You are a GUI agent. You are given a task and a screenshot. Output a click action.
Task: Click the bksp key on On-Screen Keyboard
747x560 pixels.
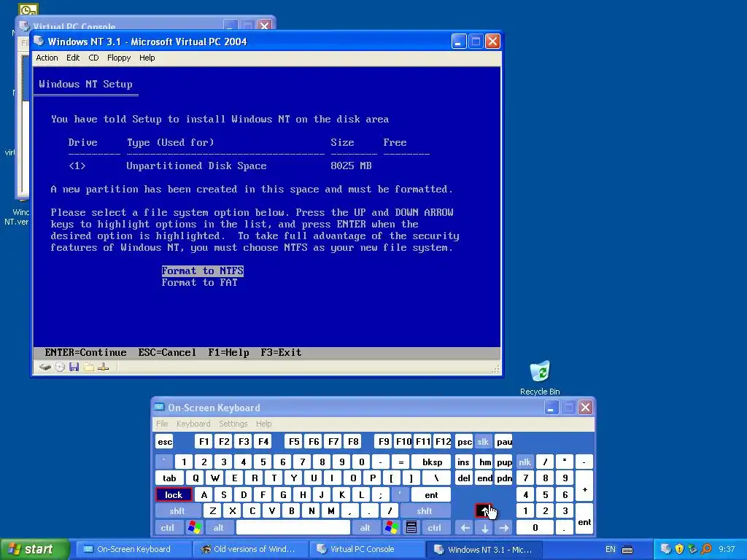pos(432,462)
